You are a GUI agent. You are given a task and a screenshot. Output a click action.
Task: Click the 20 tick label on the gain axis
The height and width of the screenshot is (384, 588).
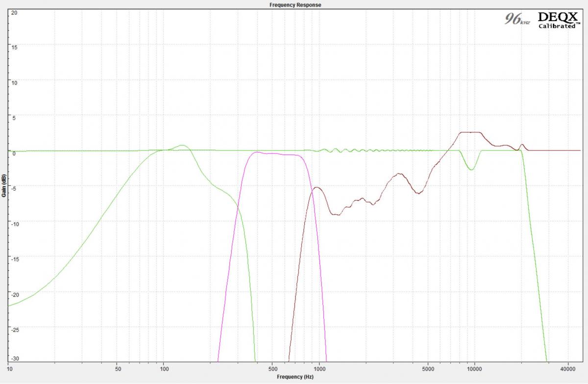point(14,12)
